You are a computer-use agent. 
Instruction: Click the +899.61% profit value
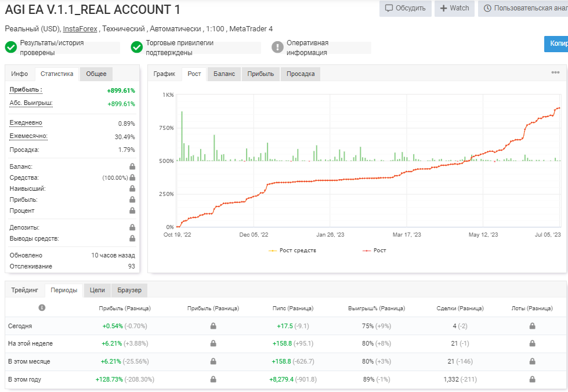[121, 90]
